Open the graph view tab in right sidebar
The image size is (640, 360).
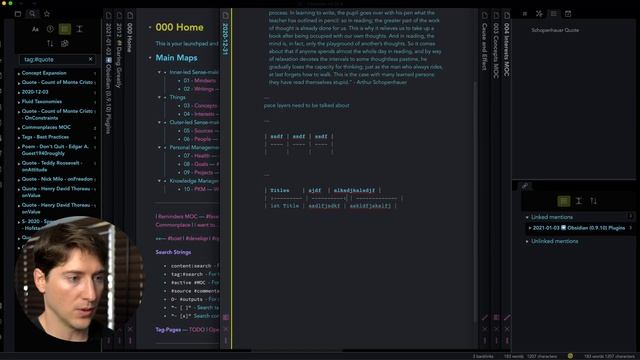[539, 14]
